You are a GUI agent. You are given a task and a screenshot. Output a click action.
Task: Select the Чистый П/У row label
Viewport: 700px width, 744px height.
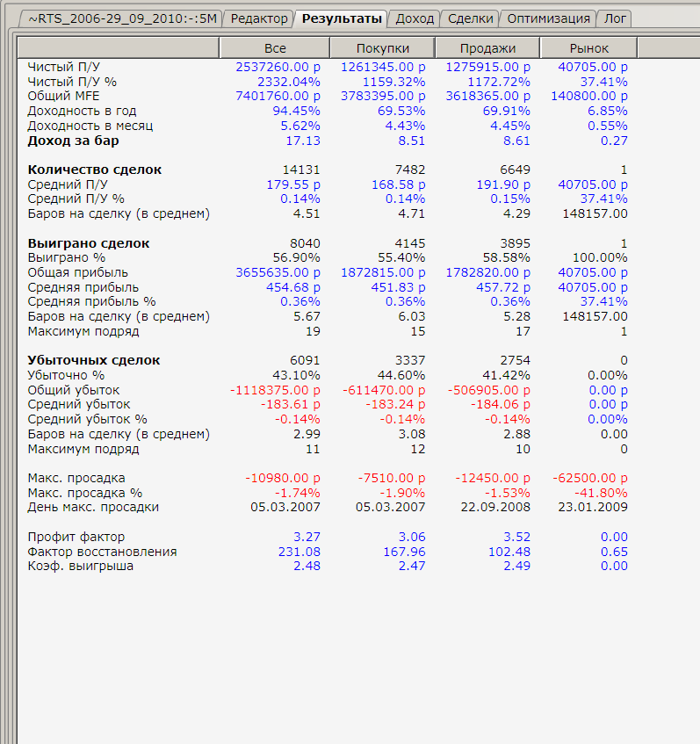click(x=63, y=67)
